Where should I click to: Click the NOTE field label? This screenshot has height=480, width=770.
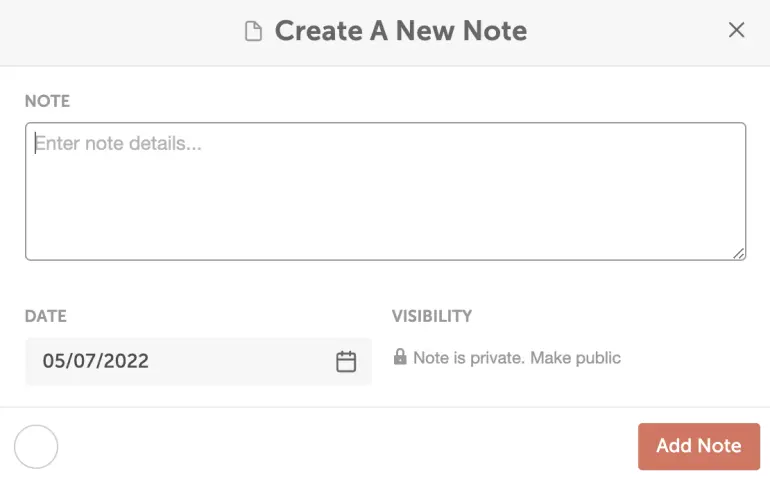[x=47, y=101]
